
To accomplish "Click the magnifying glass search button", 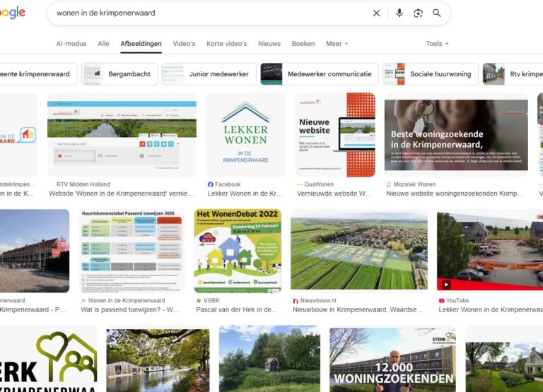I will pos(437,13).
